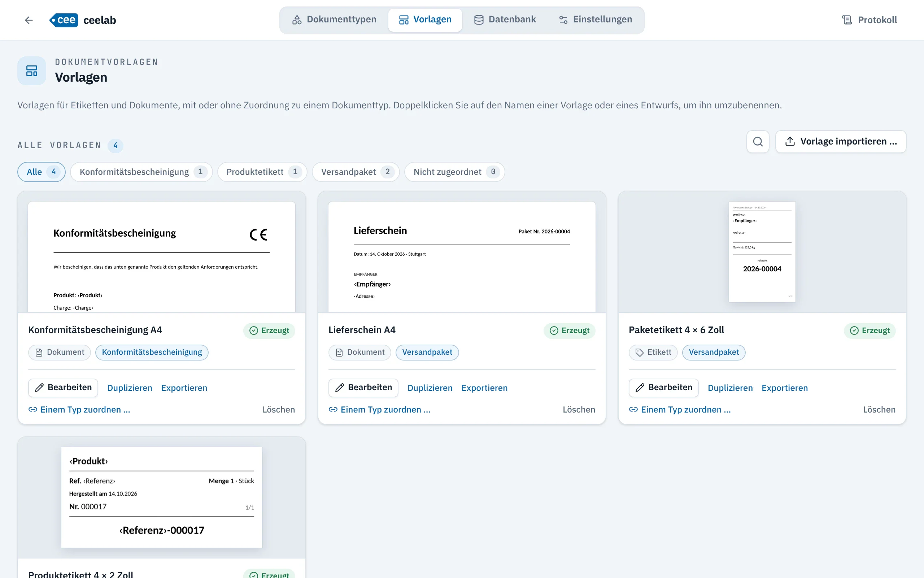The image size is (924, 578).
Task: Open the Protokoll log
Action: [x=869, y=20]
